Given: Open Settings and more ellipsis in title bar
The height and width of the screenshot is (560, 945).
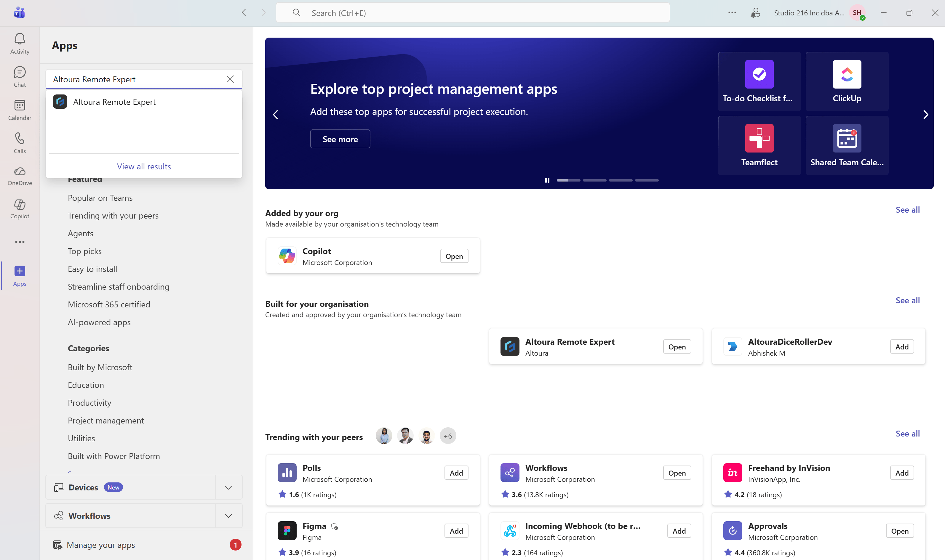Looking at the screenshot, I should pos(732,12).
